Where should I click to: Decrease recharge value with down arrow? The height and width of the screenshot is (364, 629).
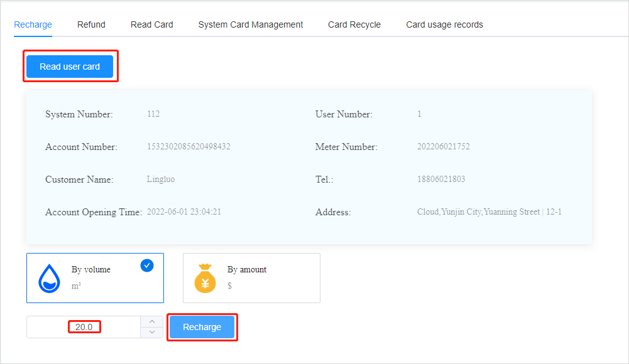[x=152, y=333]
